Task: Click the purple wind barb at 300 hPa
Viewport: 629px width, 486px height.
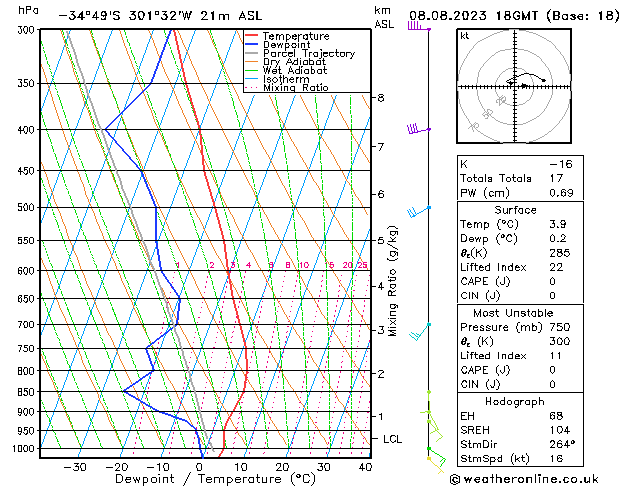Action: tap(419, 26)
